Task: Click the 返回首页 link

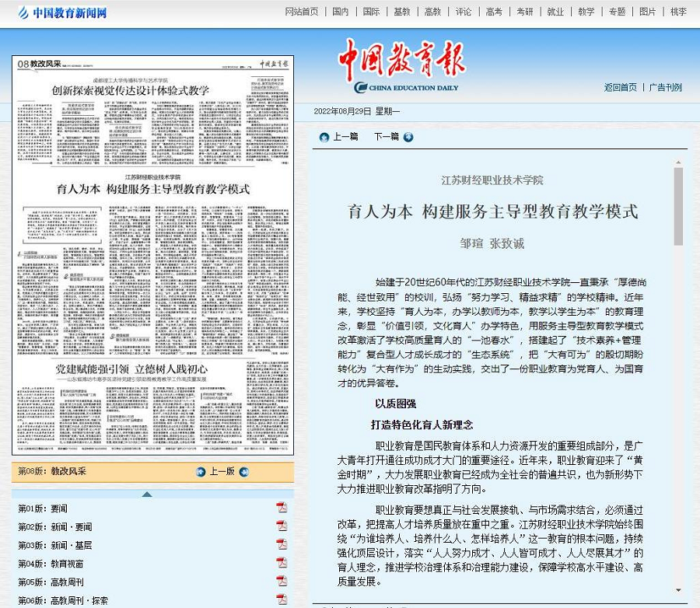Action: point(621,88)
